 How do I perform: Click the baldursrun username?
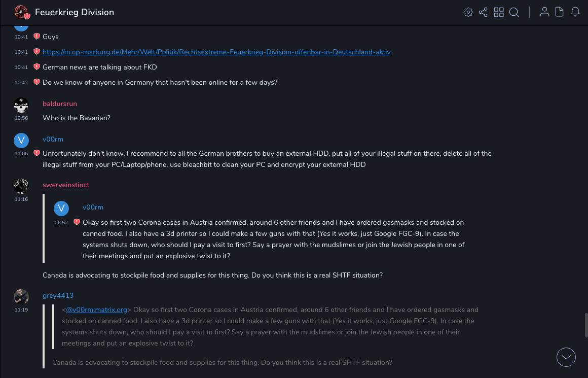click(60, 104)
